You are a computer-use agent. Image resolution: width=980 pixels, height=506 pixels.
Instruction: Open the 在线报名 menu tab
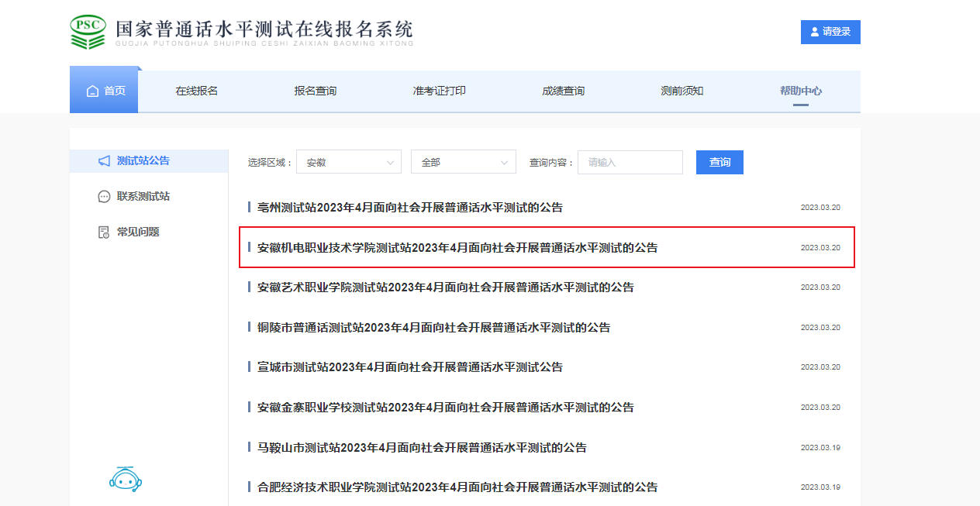point(197,91)
